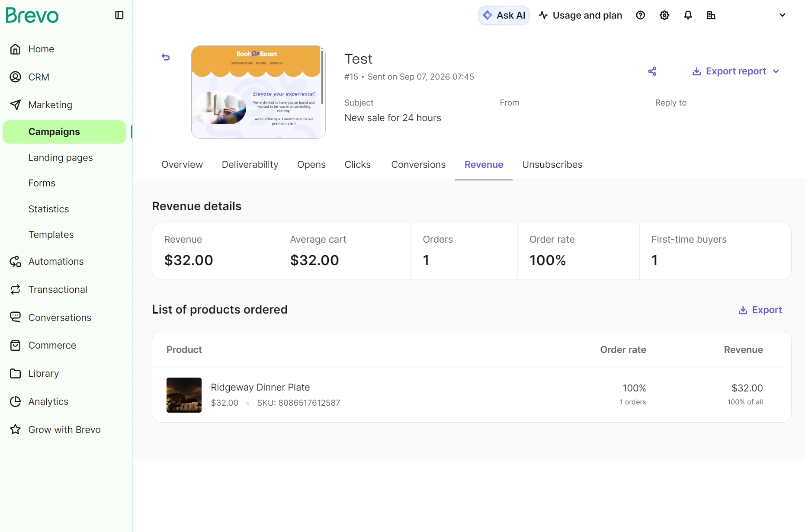The height and width of the screenshot is (532, 805).
Task: Click the Library folder icon
Action: point(16,373)
